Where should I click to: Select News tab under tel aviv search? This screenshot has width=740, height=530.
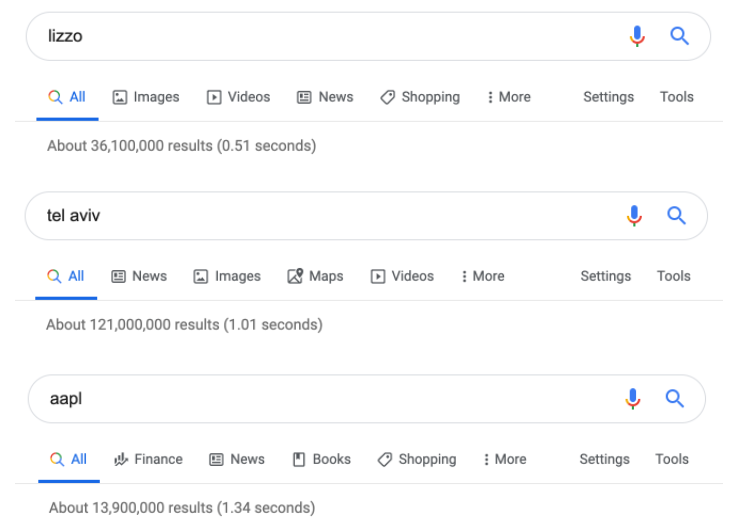pos(139,276)
